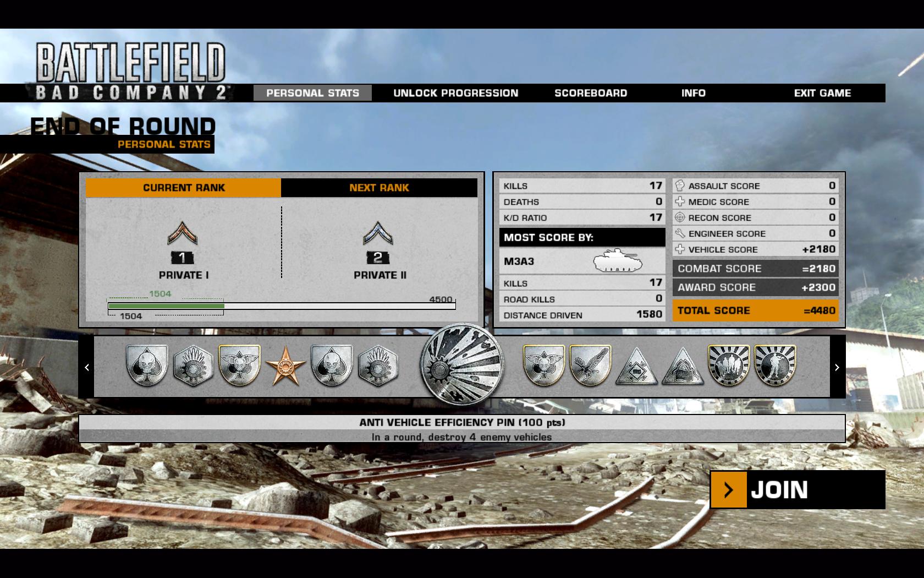Viewport: 924px width, 578px height.
Task: Select the Current Rank header tab
Action: click(183, 188)
